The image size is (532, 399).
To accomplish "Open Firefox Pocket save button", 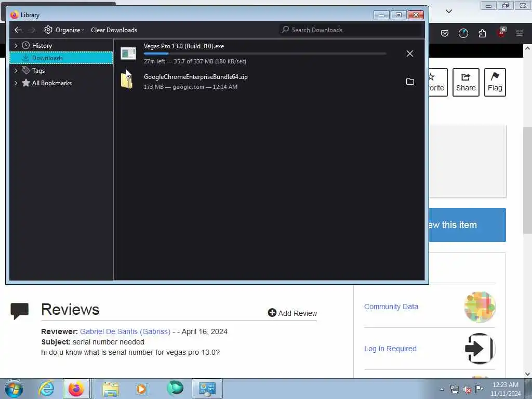I will click(445, 33).
